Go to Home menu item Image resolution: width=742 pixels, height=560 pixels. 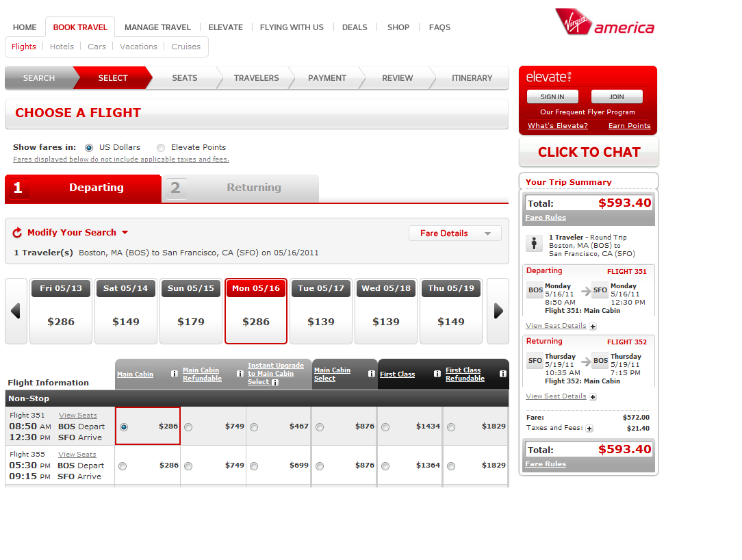25,27
